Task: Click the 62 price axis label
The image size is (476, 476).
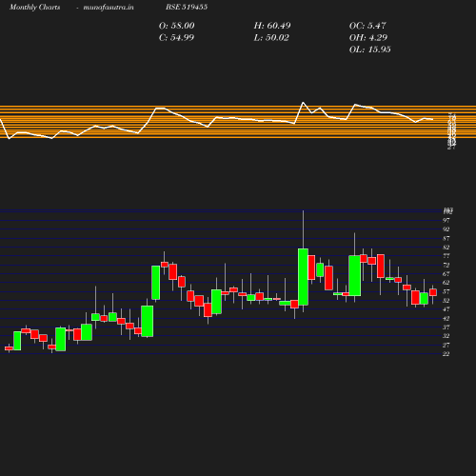Action: [x=446, y=283]
